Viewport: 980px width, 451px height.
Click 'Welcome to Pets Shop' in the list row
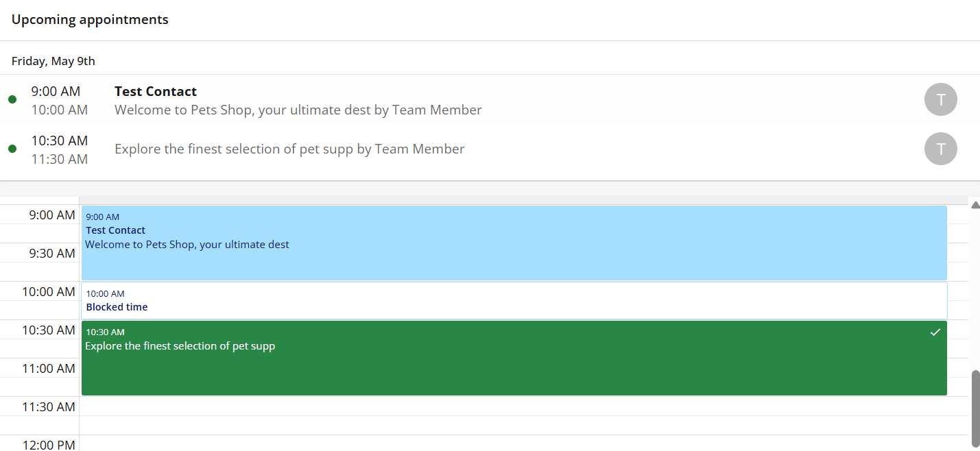pos(298,110)
